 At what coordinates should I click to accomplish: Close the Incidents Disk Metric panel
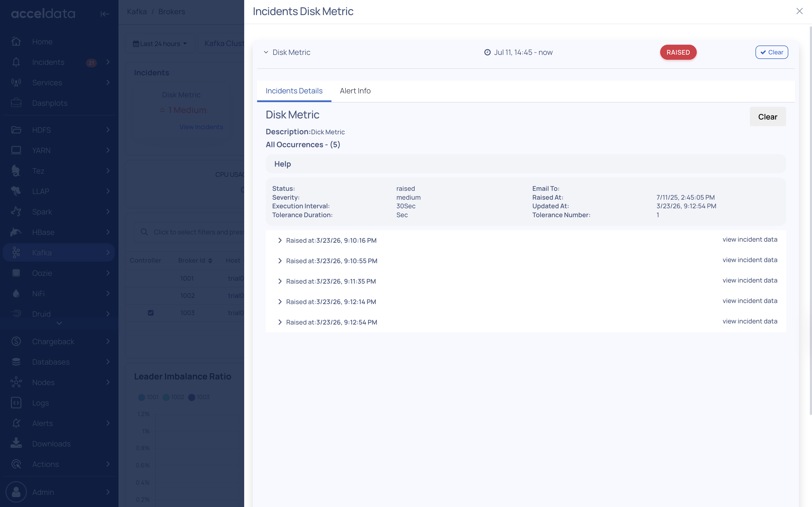(x=799, y=11)
